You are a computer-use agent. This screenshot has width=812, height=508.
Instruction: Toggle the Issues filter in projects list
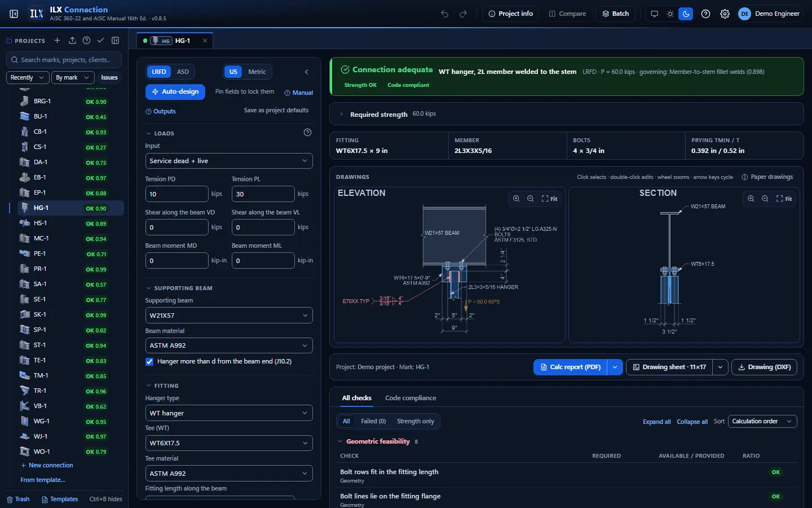click(109, 77)
